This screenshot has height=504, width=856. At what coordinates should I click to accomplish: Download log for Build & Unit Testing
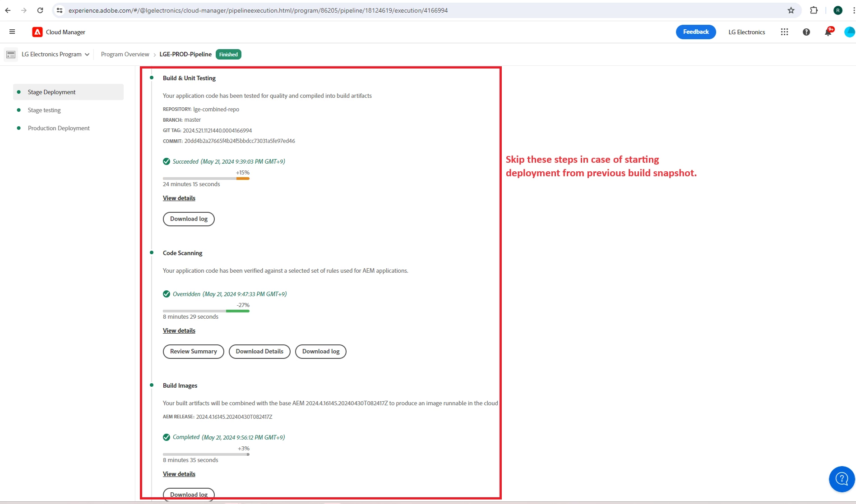(x=189, y=219)
